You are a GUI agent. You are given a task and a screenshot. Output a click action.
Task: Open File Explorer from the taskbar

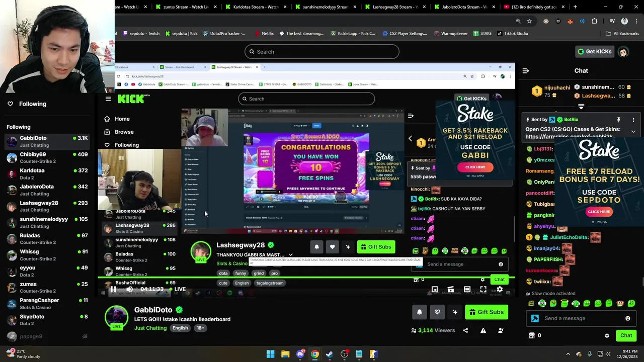click(285, 354)
